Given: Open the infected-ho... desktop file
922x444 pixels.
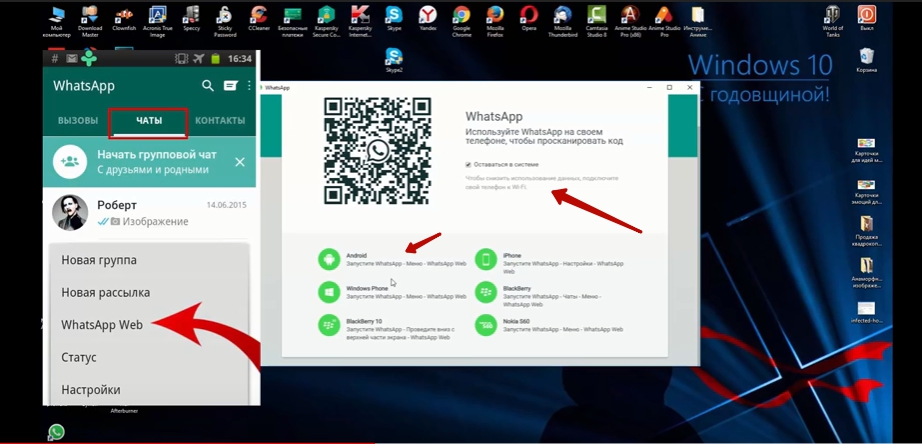Looking at the screenshot, I should point(866,312).
